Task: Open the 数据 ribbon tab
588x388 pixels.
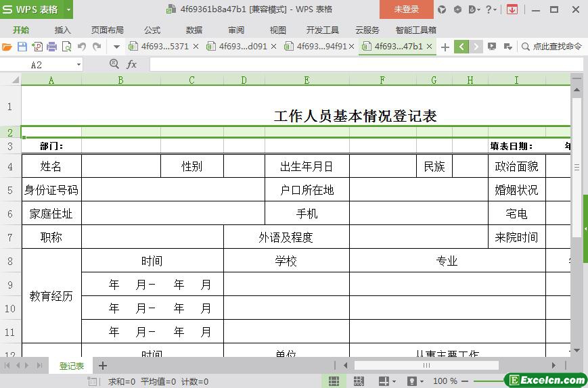Action: pos(194,30)
